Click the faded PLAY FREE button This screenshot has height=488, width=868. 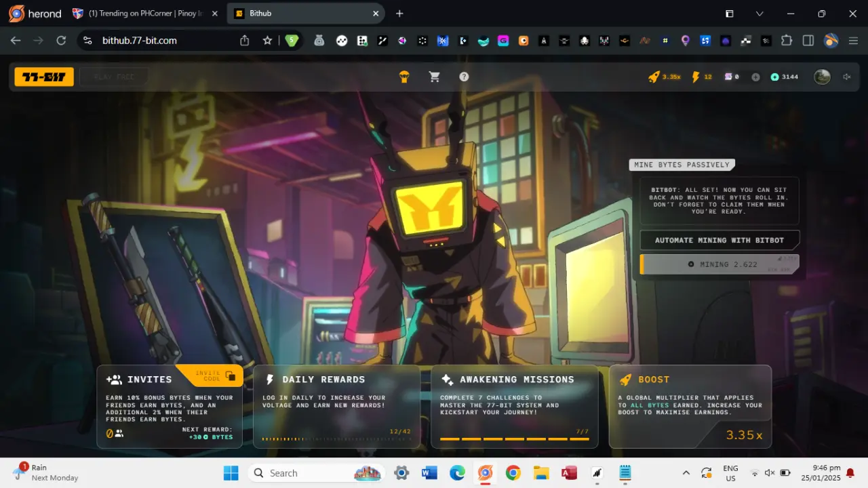114,77
